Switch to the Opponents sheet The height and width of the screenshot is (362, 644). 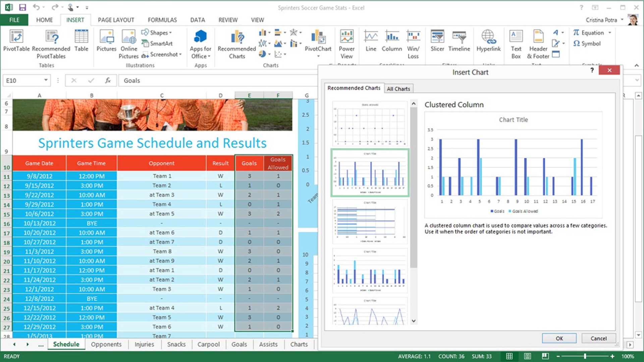point(106,344)
